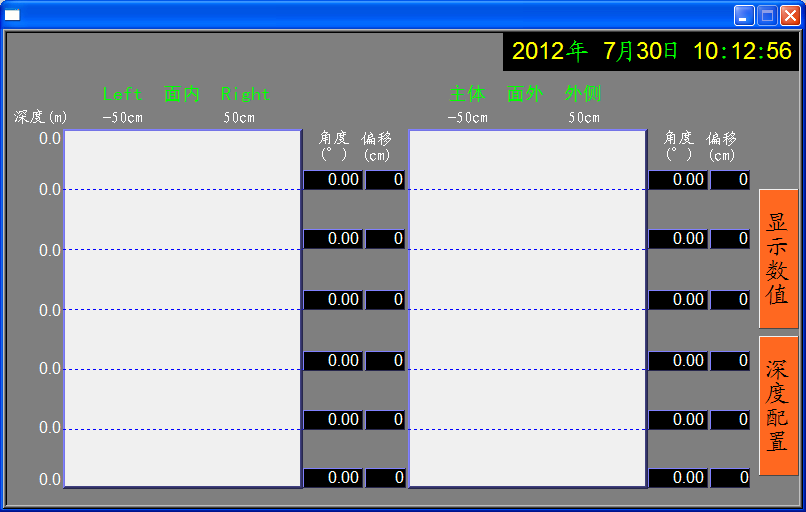Select the bottom offset field beside the left chart

[385, 478]
